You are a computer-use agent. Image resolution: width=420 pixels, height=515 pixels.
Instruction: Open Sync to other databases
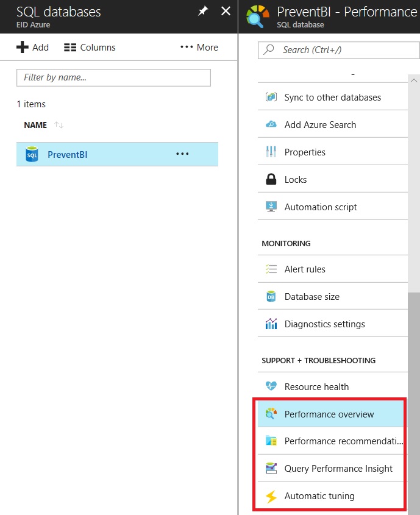coord(333,97)
